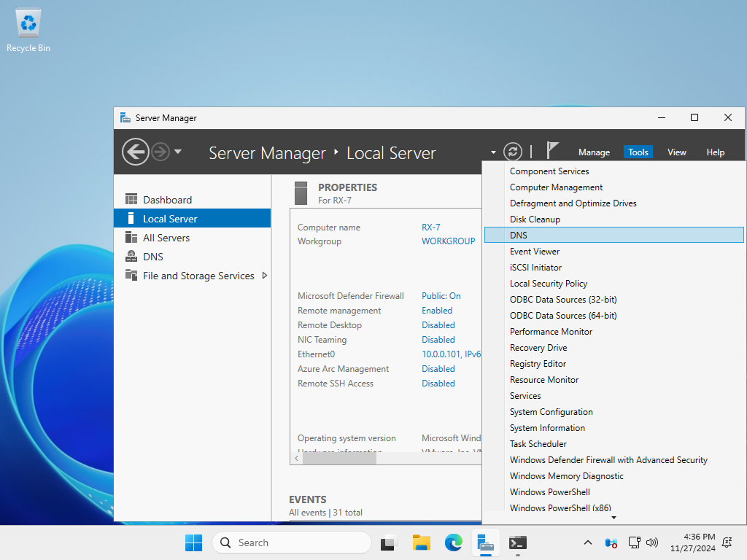This screenshot has height=560, width=747.
Task: Click Azure Arc Management Disabled link
Action: (438, 369)
